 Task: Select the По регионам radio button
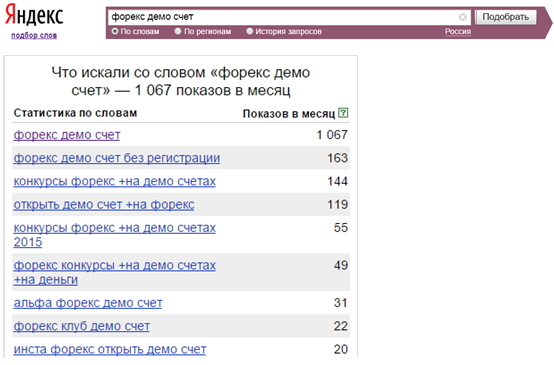(x=178, y=31)
